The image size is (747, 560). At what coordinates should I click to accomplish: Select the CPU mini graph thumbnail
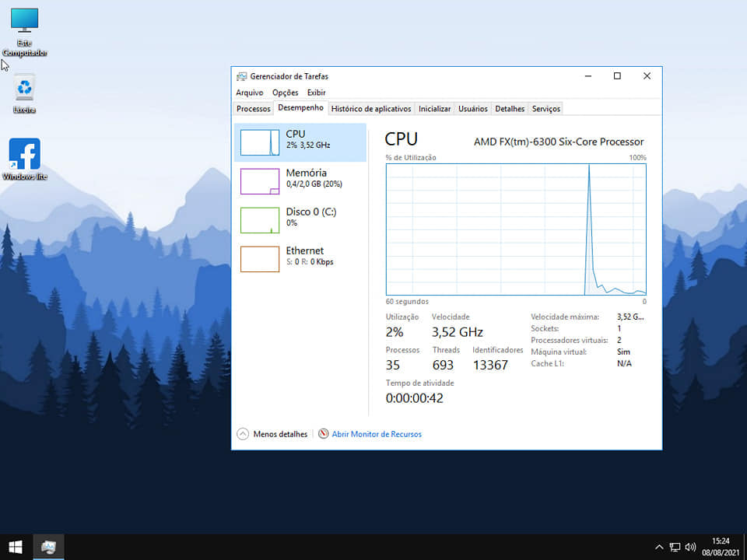(260, 142)
